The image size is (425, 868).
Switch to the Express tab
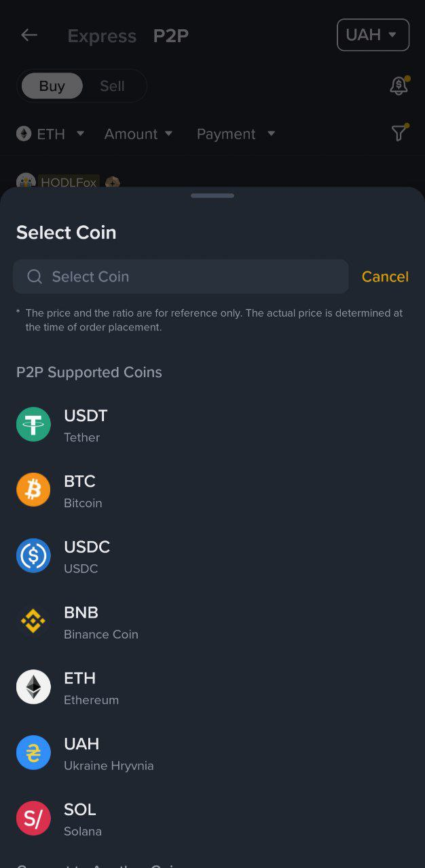tap(102, 36)
